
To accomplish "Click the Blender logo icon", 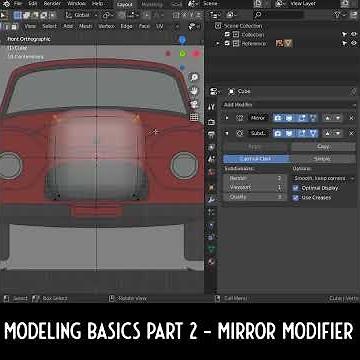I will point(6,4).
